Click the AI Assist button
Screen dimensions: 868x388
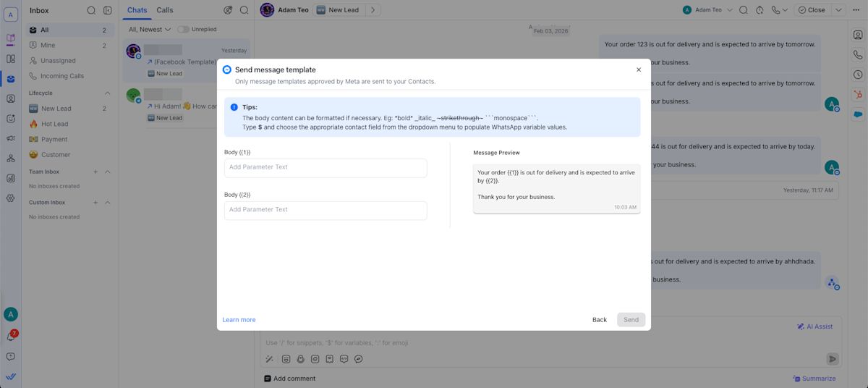[814, 326]
